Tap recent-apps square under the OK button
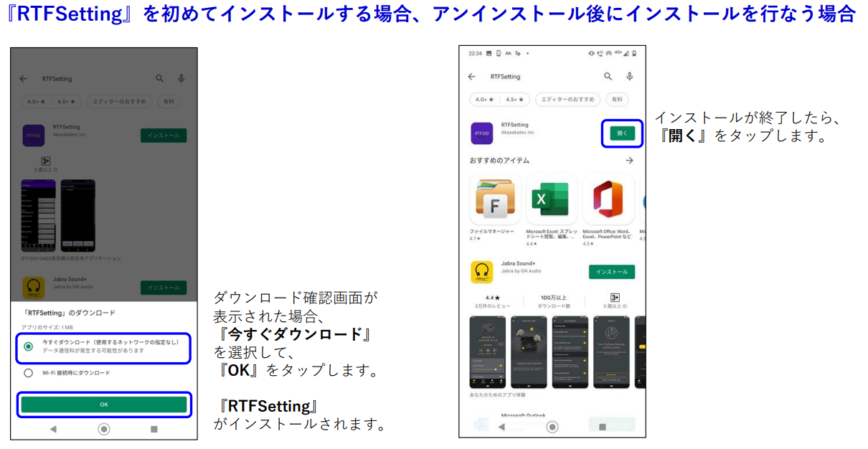Viewport: 868px width, 449px height. pyautogui.click(x=154, y=429)
